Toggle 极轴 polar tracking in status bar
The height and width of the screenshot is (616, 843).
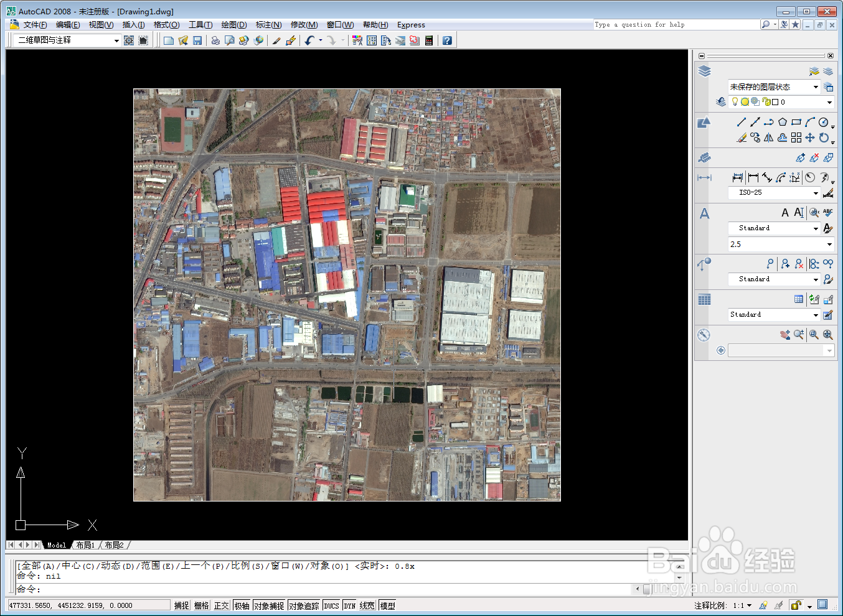tap(242, 605)
